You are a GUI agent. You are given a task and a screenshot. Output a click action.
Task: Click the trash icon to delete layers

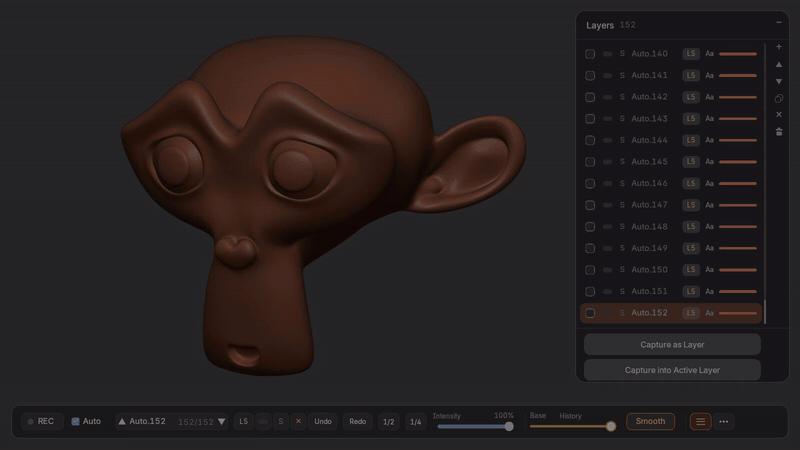coord(779,132)
